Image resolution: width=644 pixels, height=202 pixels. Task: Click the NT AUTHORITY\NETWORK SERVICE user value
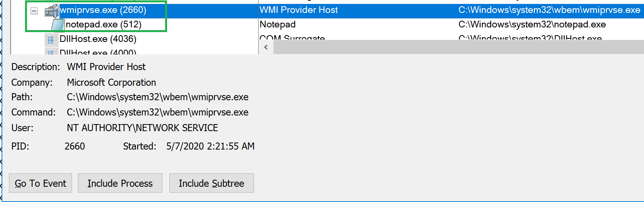(142, 128)
